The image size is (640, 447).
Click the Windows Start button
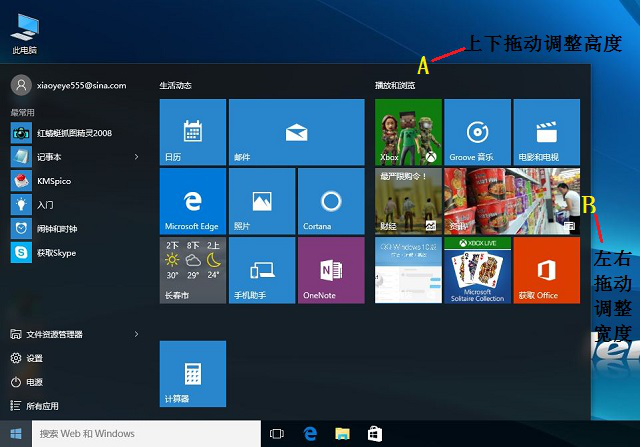(x=16, y=434)
